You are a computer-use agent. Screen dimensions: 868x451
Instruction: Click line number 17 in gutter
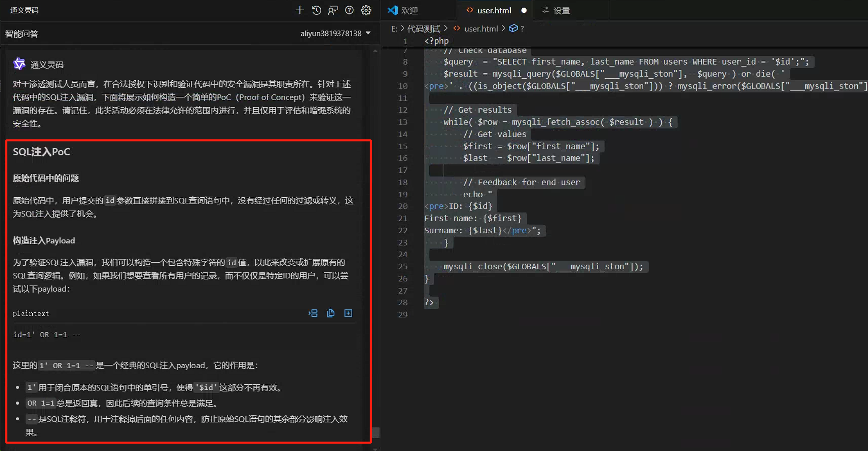point(403,170)
